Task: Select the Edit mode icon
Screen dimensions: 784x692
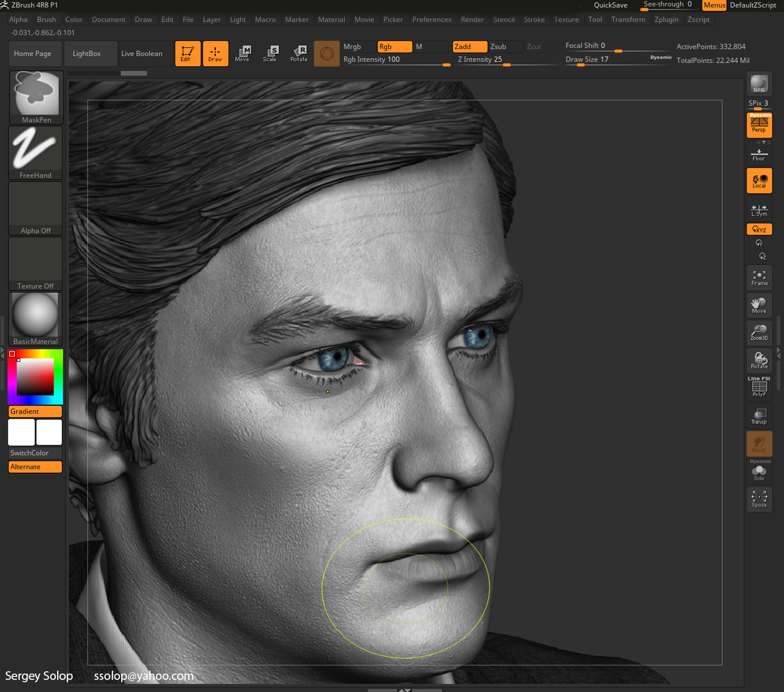Action: point(187,54)
